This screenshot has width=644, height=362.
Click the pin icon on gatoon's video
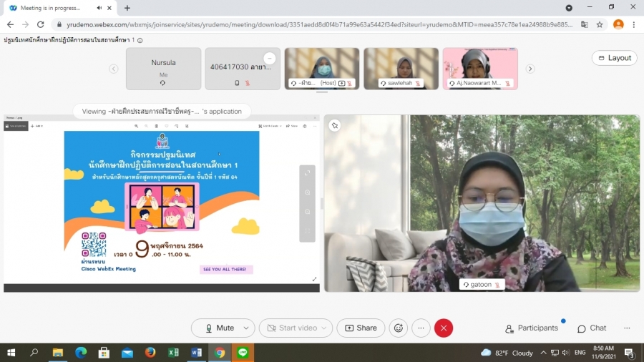coord(334,125)
